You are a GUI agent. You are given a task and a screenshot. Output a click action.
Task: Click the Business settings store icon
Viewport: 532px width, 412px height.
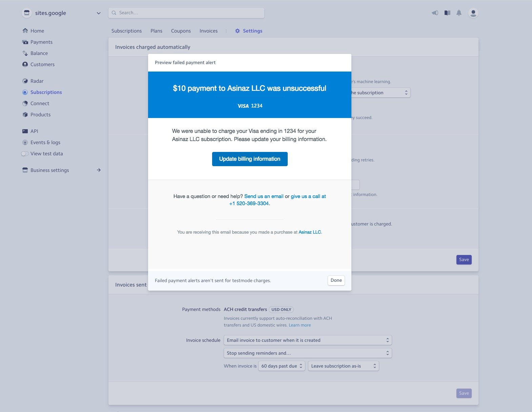(x=25, y=170)
